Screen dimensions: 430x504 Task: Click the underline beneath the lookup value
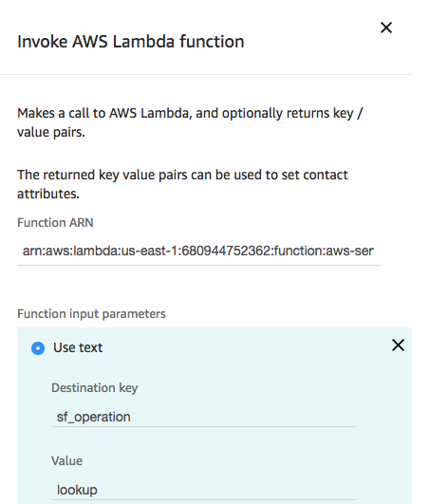pos(203,500)
